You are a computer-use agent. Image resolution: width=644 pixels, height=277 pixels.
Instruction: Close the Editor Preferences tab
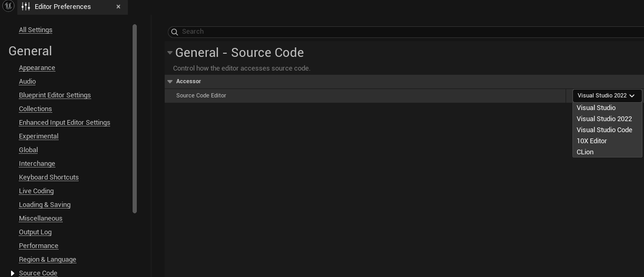(x=118, y=6)
